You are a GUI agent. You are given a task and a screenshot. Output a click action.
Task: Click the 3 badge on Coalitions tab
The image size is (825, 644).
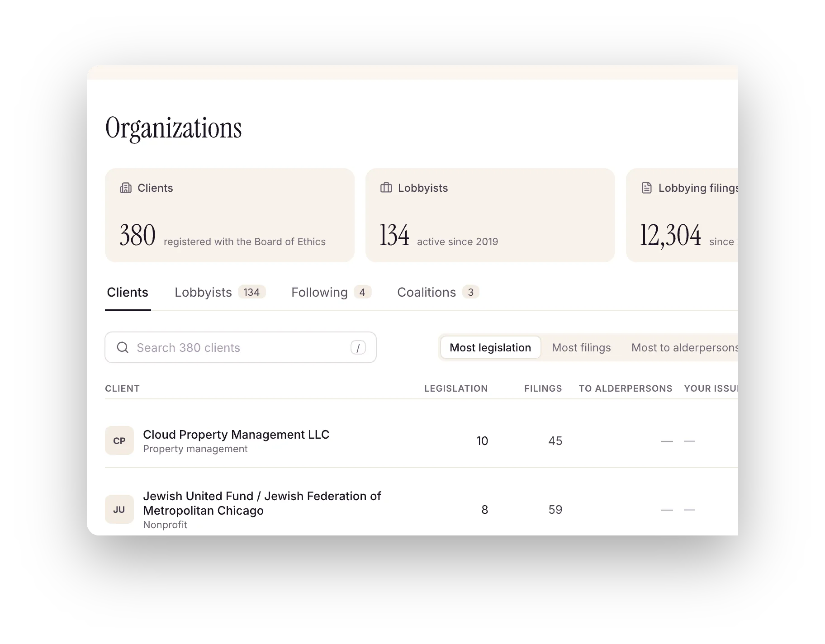(471, 292)
